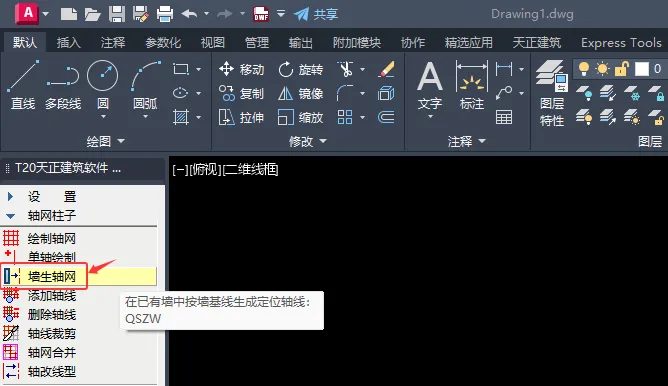Open the trim tool dropdown arrow
Screen dimensions: 668x386
click(x=363, y=69)
